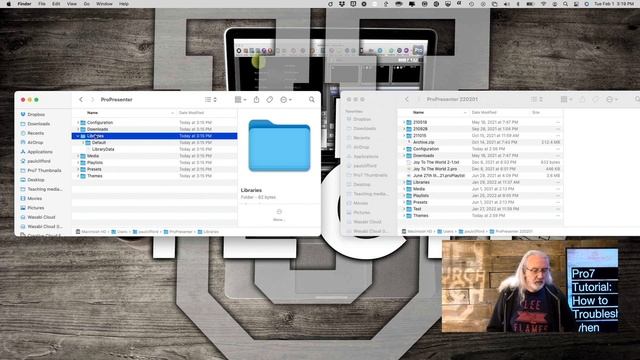Go back in the ProPresenter 220201 window
The image size is (640, 360).
point(407,99)
